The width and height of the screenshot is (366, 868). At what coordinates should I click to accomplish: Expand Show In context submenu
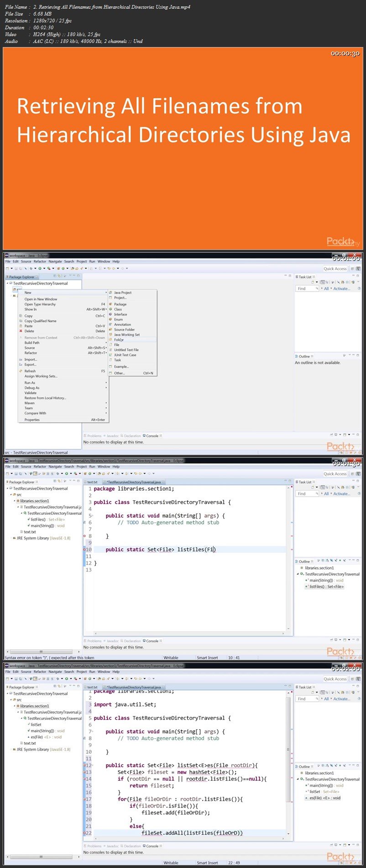pos(63,309)
